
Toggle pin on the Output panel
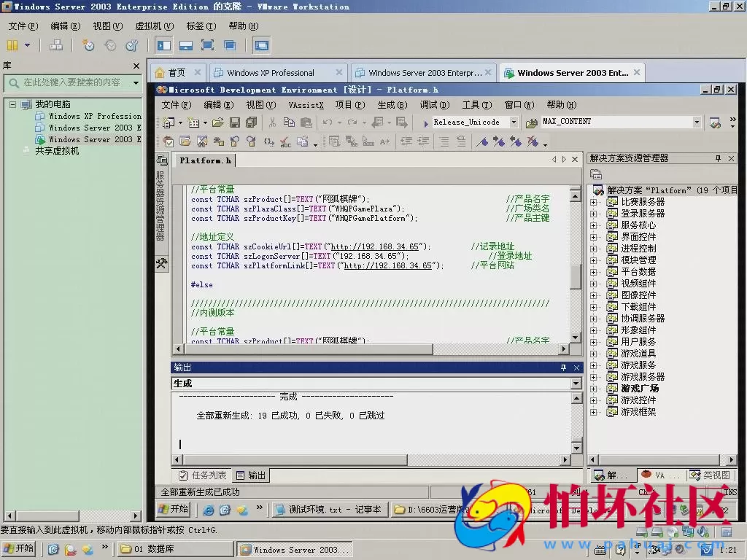pyautogui.click(x=563, y=367)
